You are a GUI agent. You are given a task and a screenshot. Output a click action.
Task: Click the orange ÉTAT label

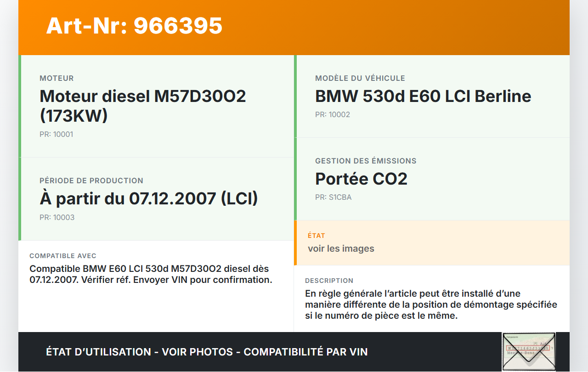point(316,235)
